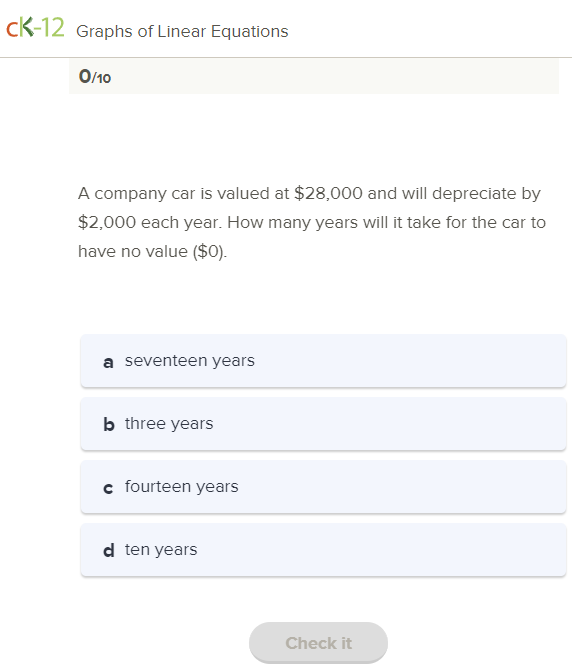Click the orange c in the CK-12 logo
Viewport: 572px width, 666px height.
point(12,30)
